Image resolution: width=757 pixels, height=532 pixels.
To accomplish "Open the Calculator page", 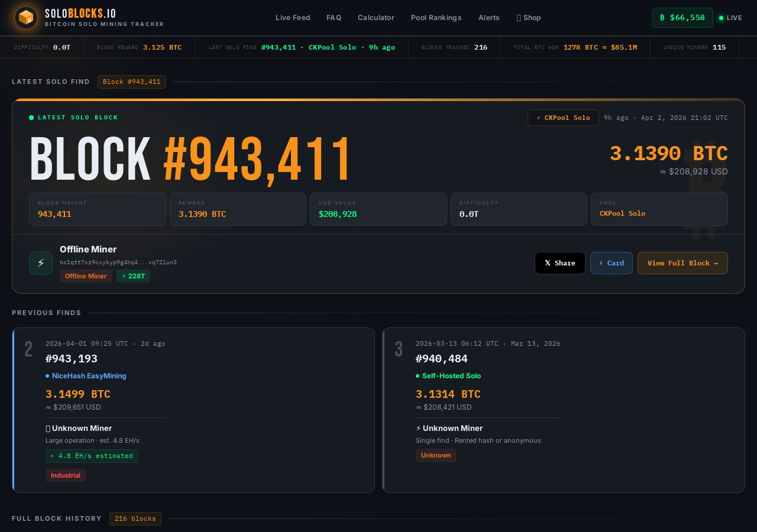I will (x=376, y=18).
